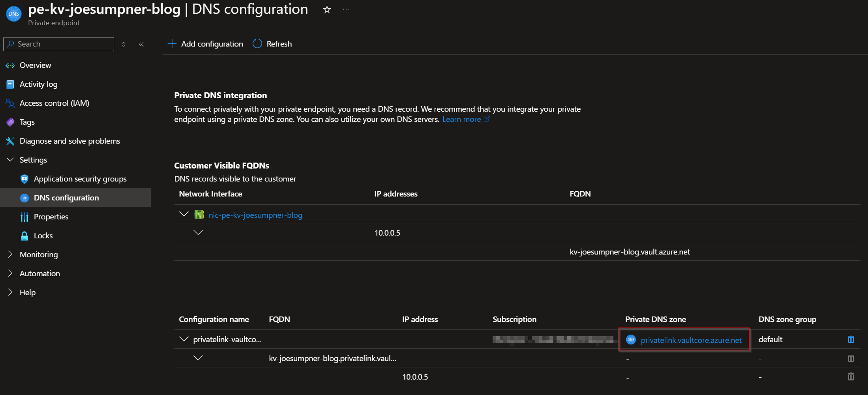Click trash icon in bottom 10.0.0.5 row
The height and width of the screenshot is (395, 868).
(x=851, y=377)
